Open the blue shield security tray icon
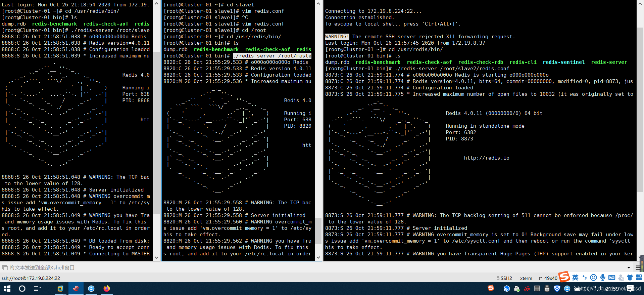The image size is (644, 295). (557, 289)
